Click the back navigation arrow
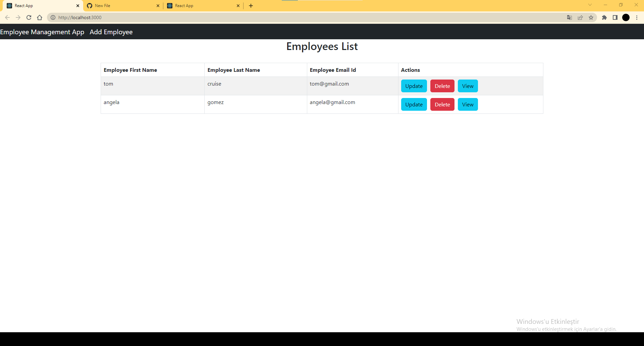The width and height of the screenshot is (644, 346). pyautogui.click(x=7, y=17)
